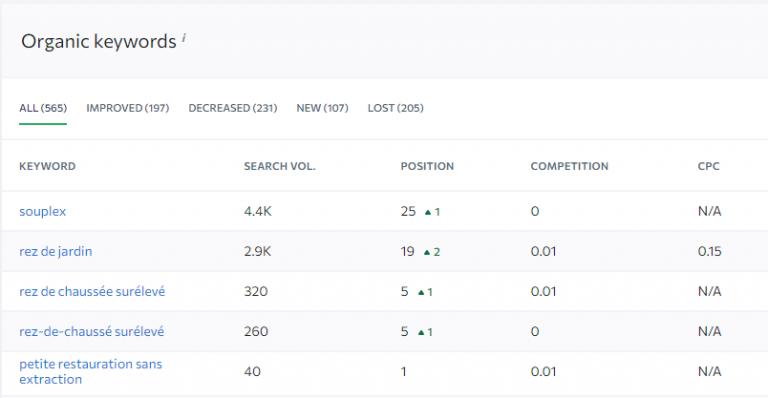This screenshot has height=398, width=768.
Task: Open the souplex keyword link
Action: 43,211
